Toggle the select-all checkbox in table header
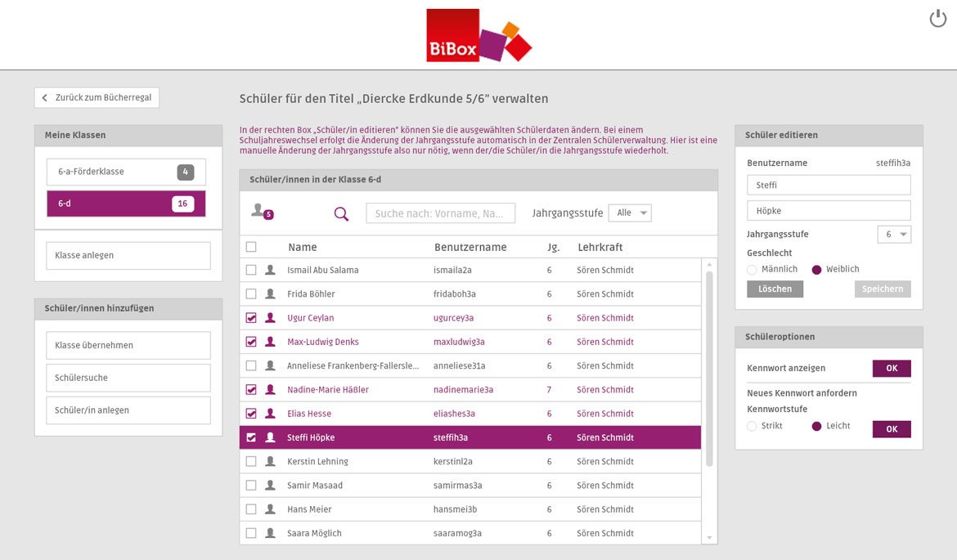The image size is (957, 560). 251,247
